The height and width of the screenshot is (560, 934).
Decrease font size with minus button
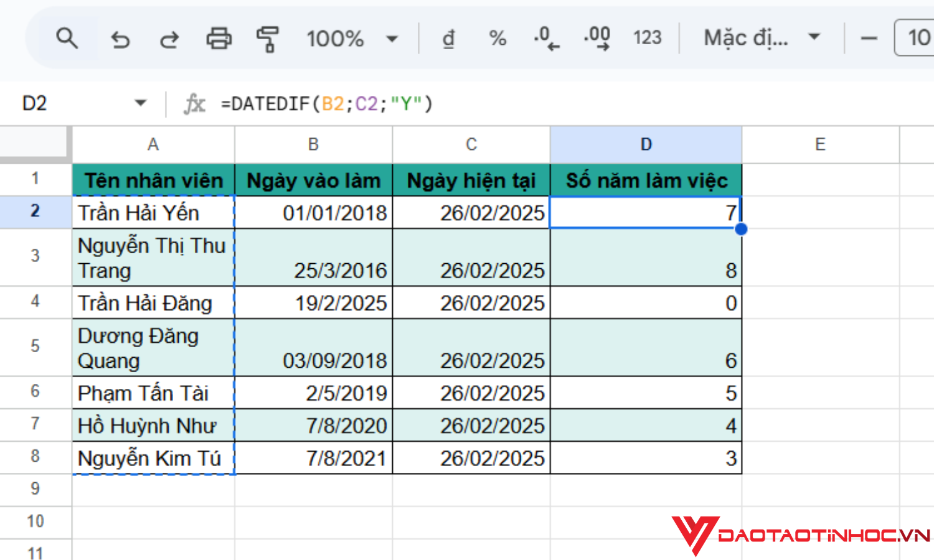tap(869, 39)
